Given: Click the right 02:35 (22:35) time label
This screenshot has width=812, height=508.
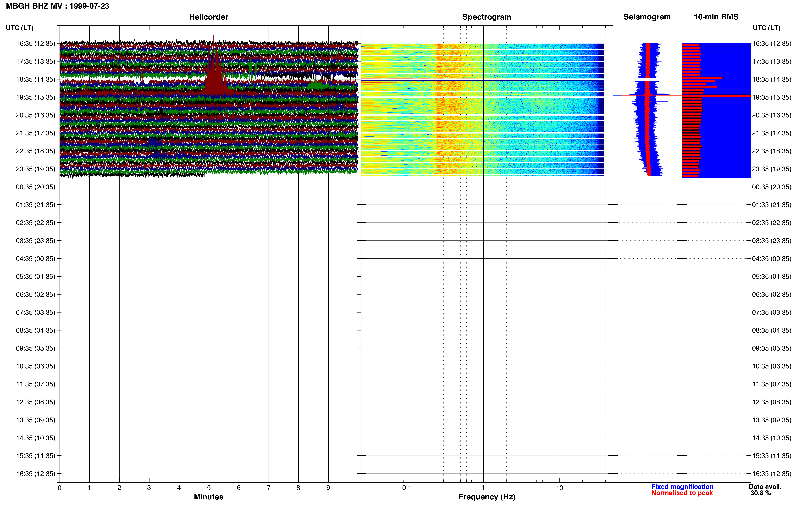Looking at the screenshot, I should [772, 223].
